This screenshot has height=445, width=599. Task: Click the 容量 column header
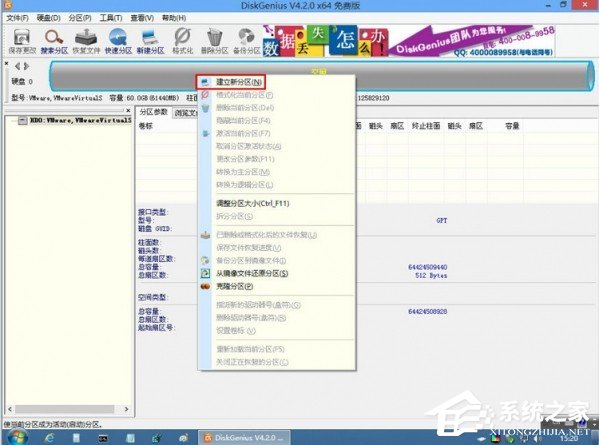pos(512,126)
